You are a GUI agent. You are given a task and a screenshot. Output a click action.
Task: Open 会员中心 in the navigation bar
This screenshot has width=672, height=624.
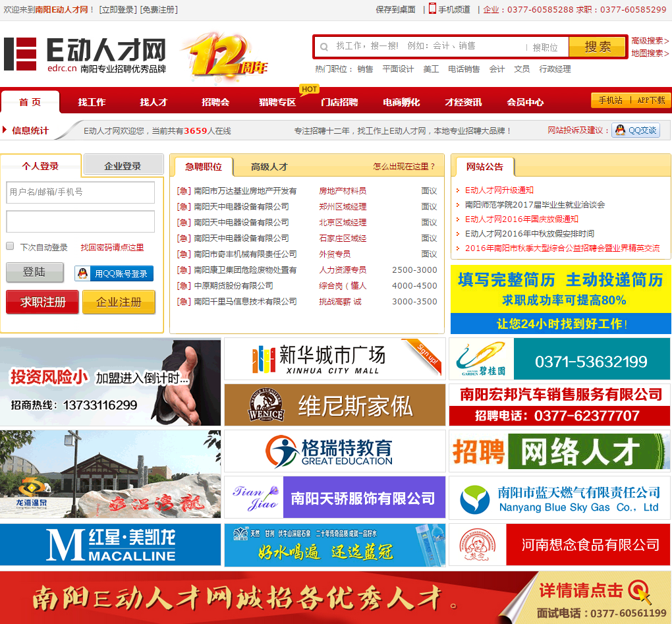525,102
